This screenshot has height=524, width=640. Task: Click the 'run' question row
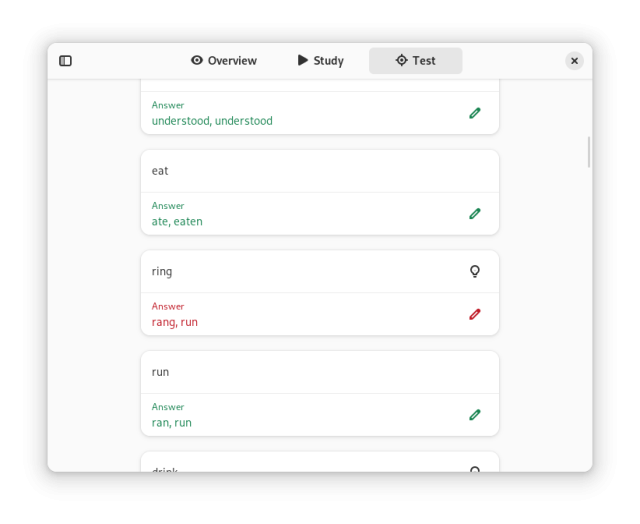tap(300, 372)
